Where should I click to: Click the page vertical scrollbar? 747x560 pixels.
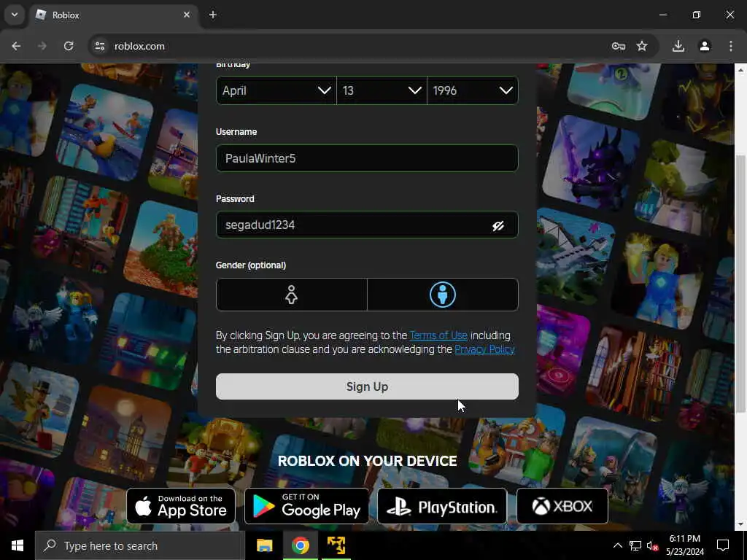point(740,284)
